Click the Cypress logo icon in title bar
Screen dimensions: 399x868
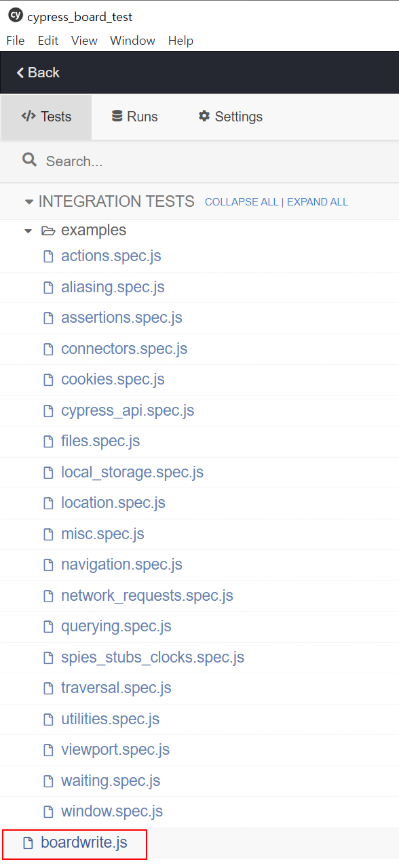[16, 16]
